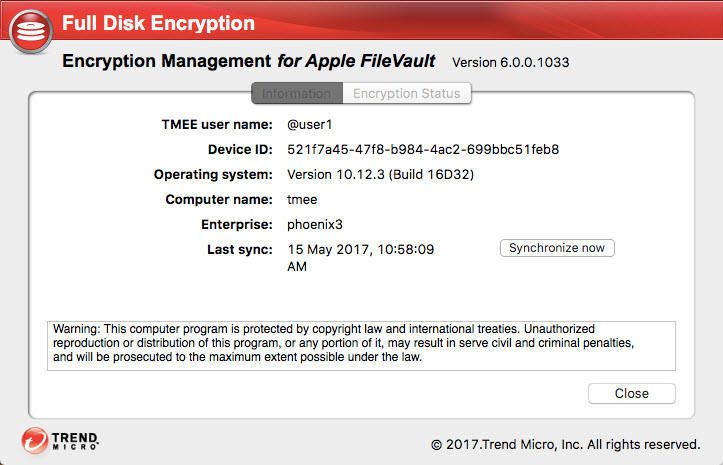The width and height of the screenshot is (723, 465).
Task: Click the Device ID label
Action: (x=239, y=149)
